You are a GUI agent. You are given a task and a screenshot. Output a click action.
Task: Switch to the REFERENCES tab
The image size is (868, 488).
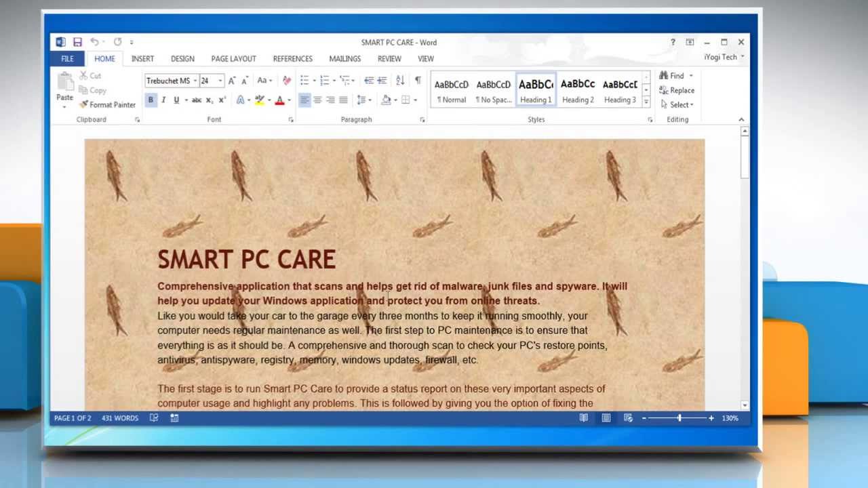292,59
